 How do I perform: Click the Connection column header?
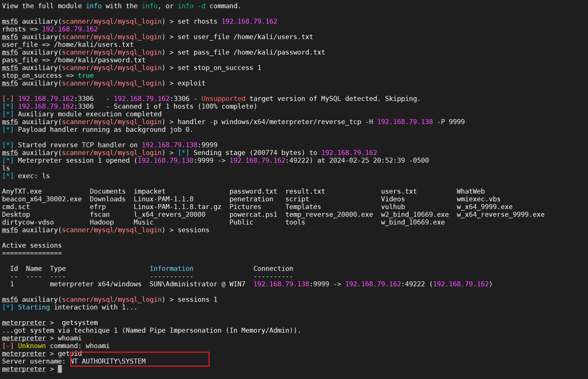pyautogui.click(x=273, y=269)
